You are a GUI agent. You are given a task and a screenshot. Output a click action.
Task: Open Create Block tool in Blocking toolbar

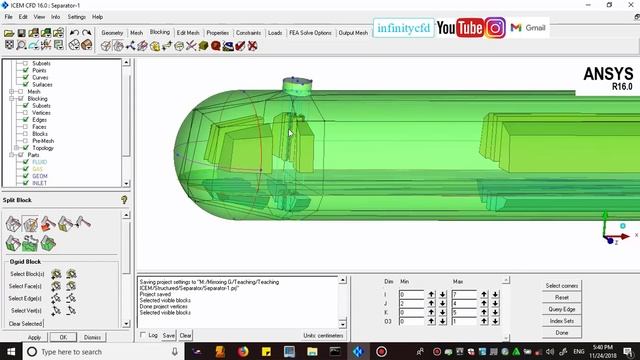(106, 46)
